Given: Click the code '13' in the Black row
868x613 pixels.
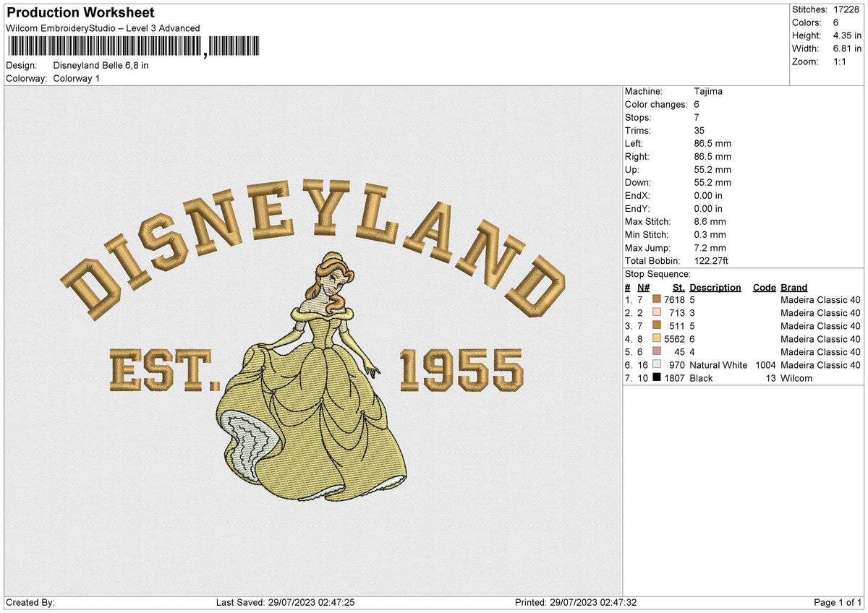Looking at the screenshot, I should click(770, 377).
